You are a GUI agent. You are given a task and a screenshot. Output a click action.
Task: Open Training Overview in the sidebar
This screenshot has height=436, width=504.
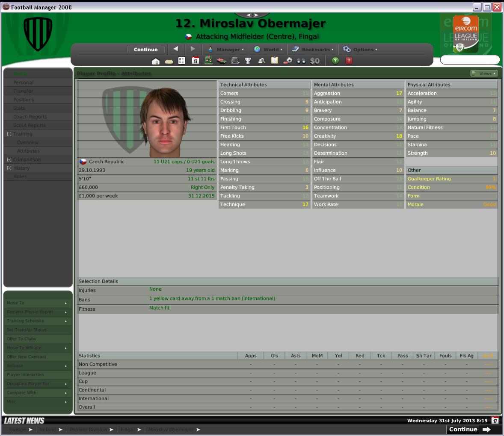pos(28,142)
